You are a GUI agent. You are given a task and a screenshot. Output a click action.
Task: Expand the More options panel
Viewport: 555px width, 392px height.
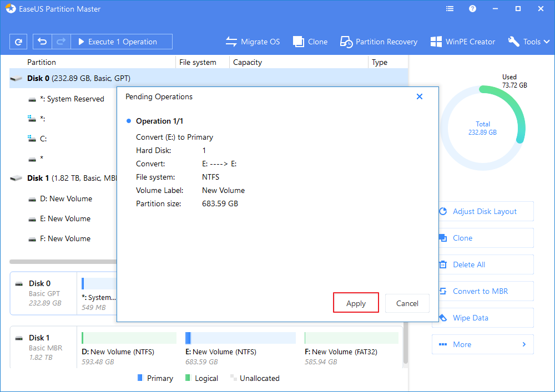(482, 344)
